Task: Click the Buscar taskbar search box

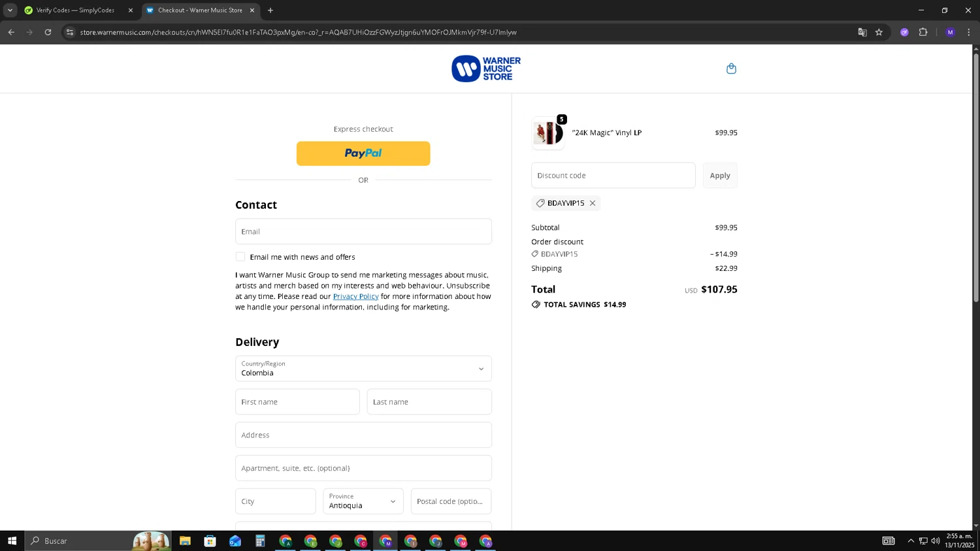Action: pyautogui.click(x=98, y=541)
